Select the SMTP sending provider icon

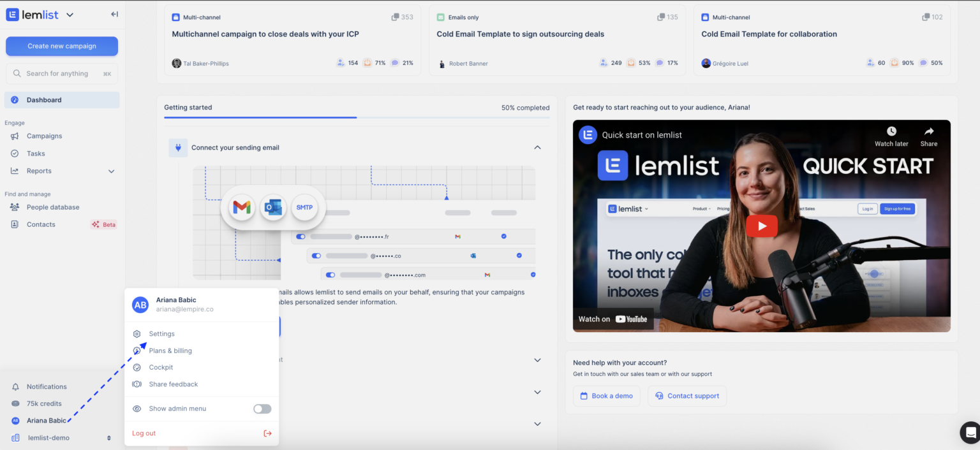pos(304,207)
